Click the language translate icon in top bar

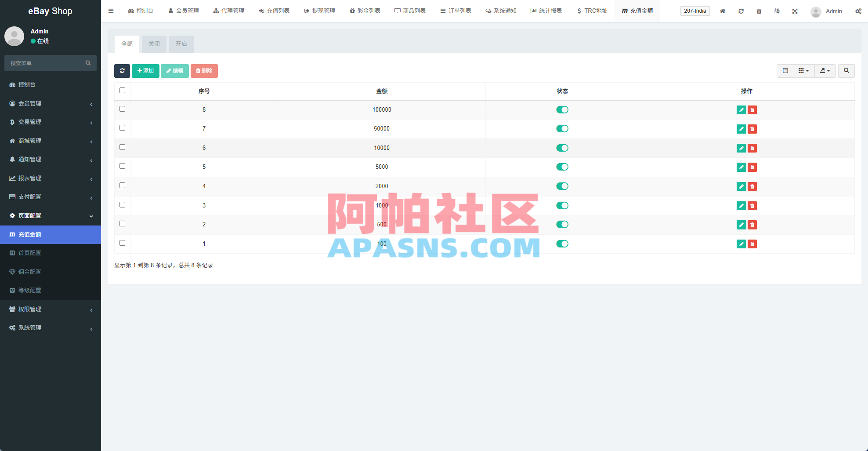tap(777, 11)
